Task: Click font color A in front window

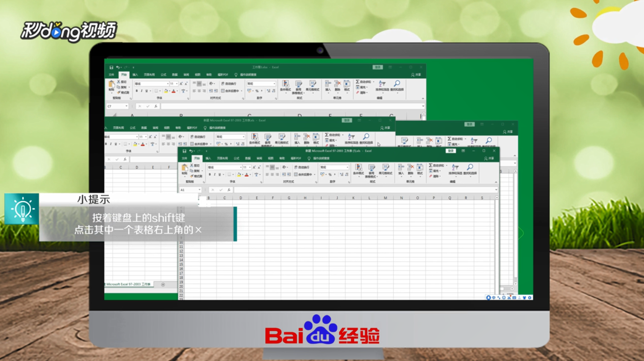Action: tap(246, 174)
